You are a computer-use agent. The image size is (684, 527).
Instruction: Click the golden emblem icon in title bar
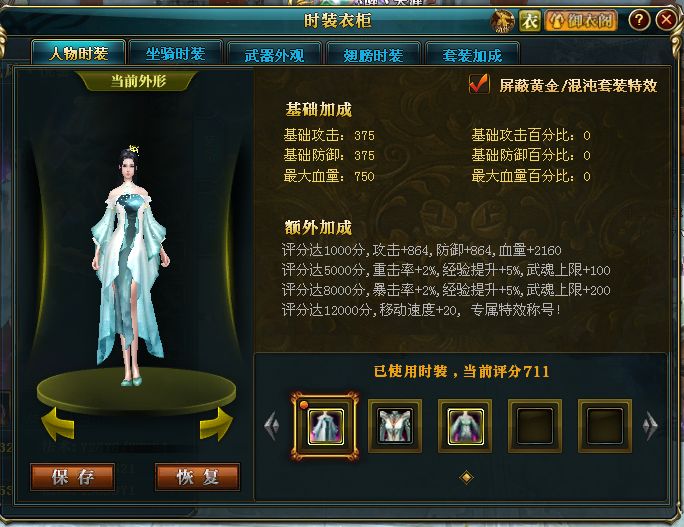tap(503, 21)
